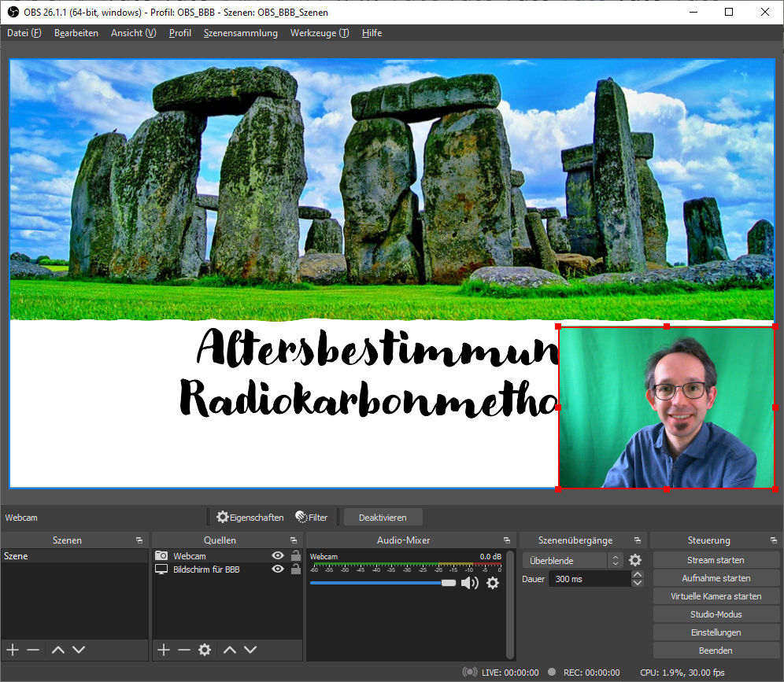
Task: Open the Werkzeuge menu
Action: coord(319,33)
